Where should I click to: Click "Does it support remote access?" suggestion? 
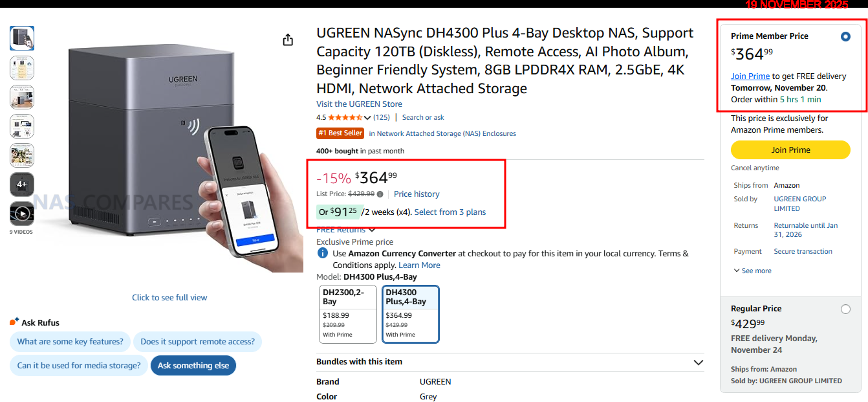(197, 342)
